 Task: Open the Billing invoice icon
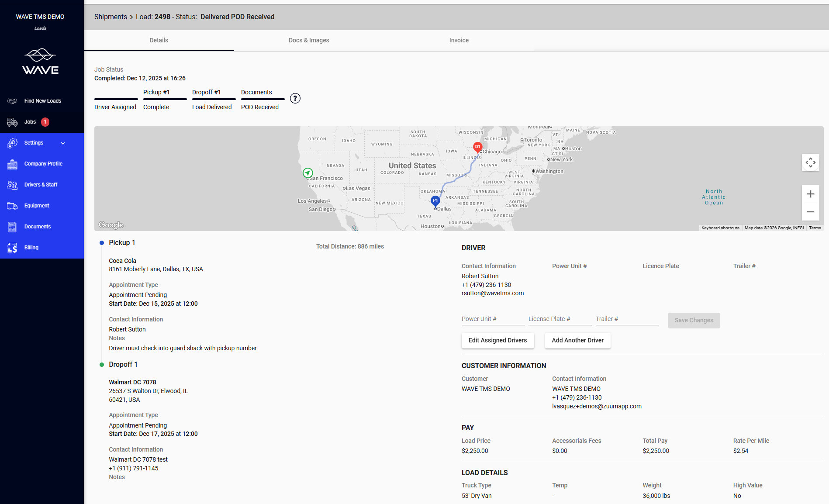tap(12, 248)
